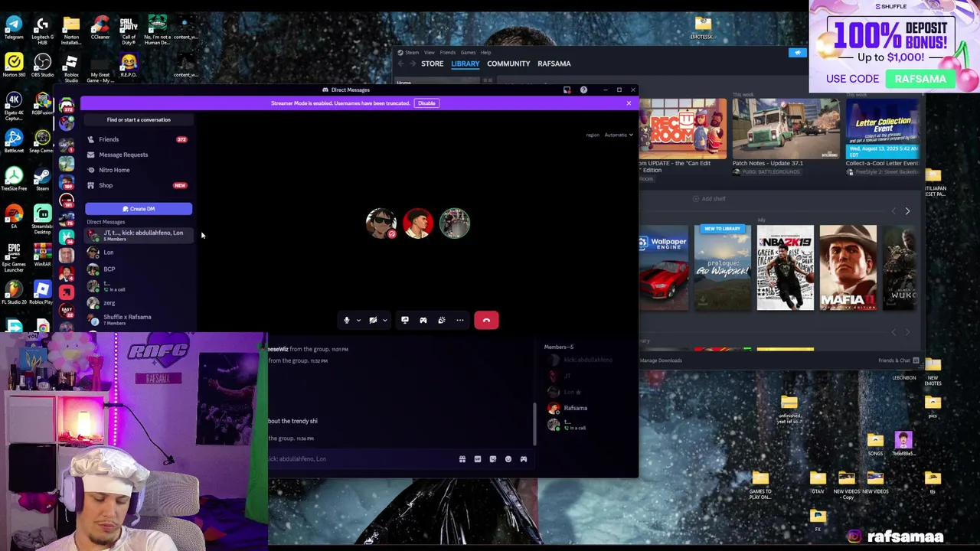Screen dimensions: 980x551
Task: Click Discord share your screen icon
Action: point(405,320)
